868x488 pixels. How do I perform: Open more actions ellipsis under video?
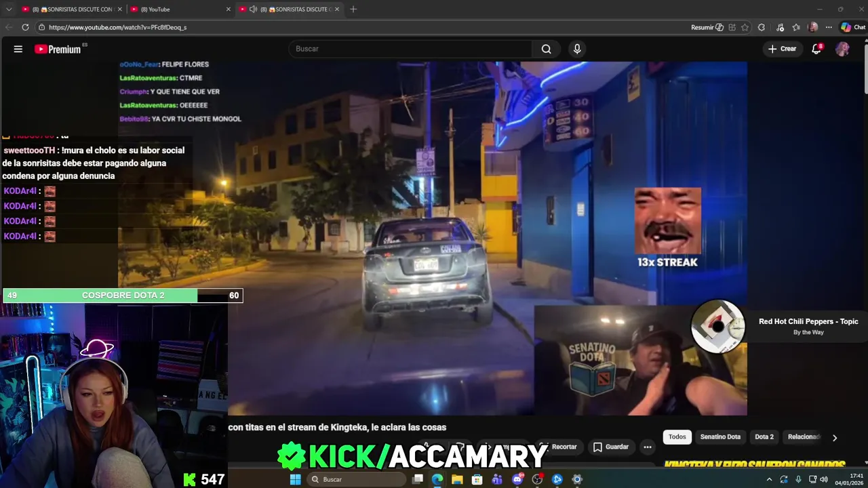click(648, 447)
